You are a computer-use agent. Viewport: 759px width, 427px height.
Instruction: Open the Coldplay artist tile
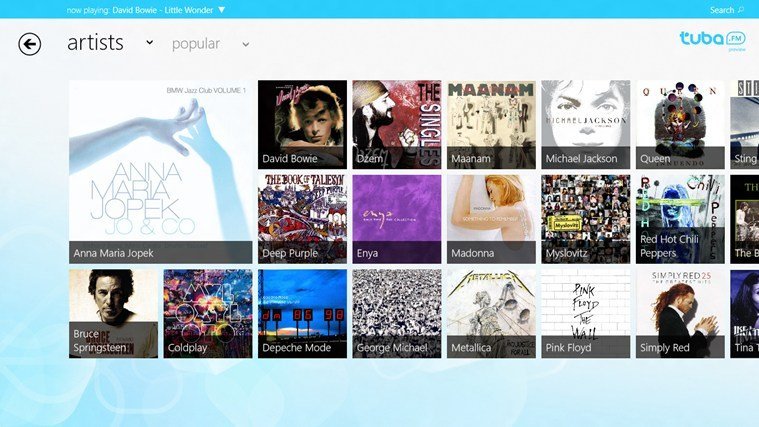(208, 314)
